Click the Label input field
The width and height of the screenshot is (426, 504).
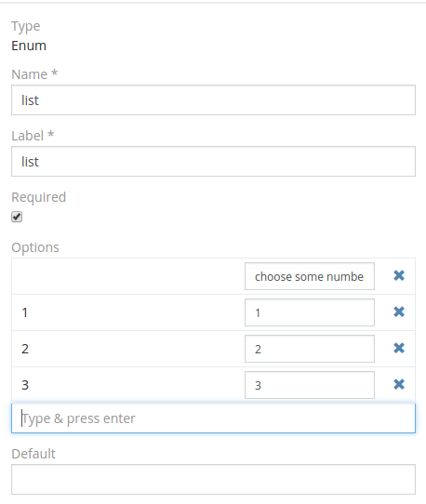pos(214,162)
